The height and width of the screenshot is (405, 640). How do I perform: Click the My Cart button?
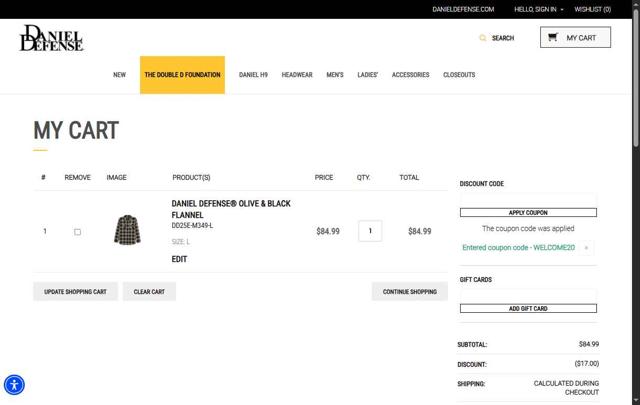point(576,37)
